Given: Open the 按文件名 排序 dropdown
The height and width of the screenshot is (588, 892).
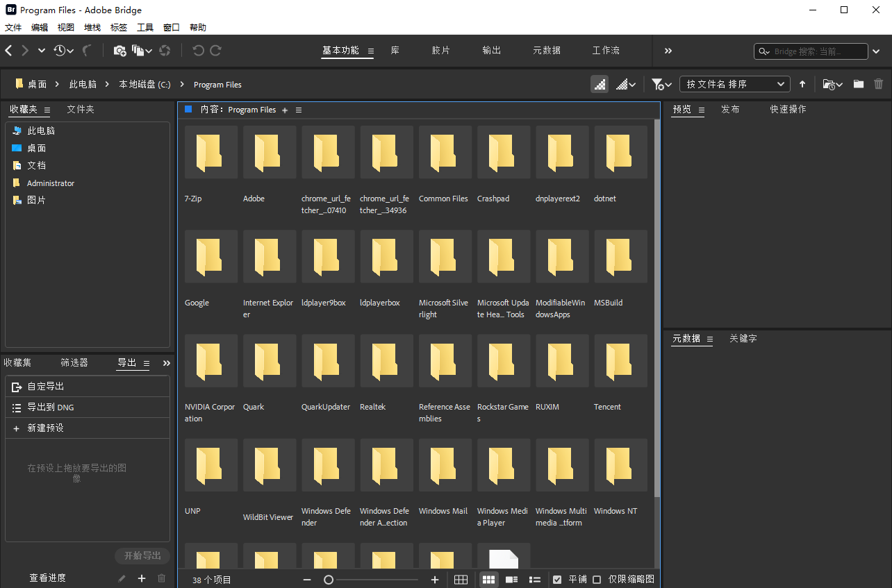Looking at the screenshot, I should [x=734, y=84].
